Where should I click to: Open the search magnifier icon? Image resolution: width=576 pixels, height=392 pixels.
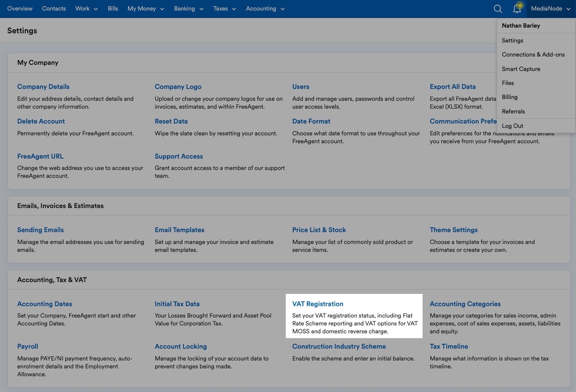tap(498, 9)
